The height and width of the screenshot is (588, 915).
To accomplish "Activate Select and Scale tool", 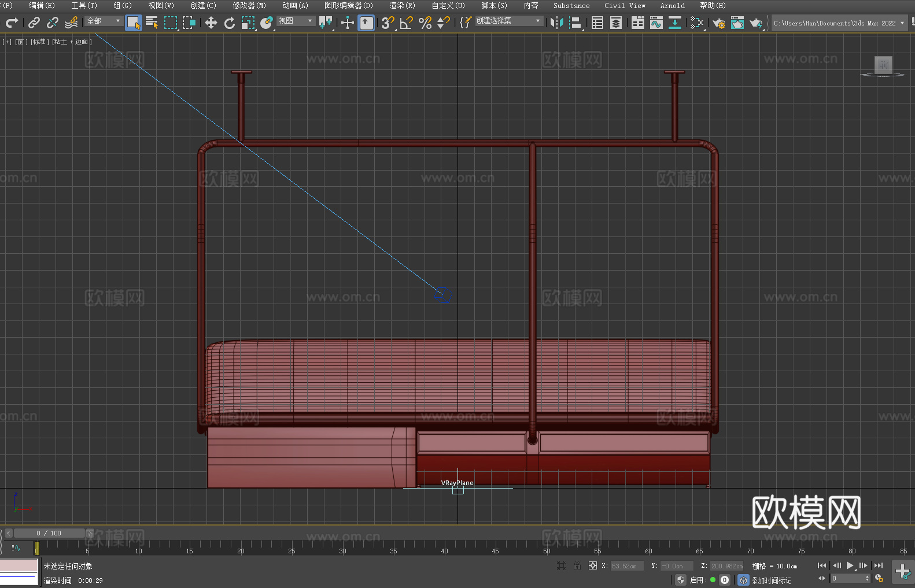I will coord(248,23).
